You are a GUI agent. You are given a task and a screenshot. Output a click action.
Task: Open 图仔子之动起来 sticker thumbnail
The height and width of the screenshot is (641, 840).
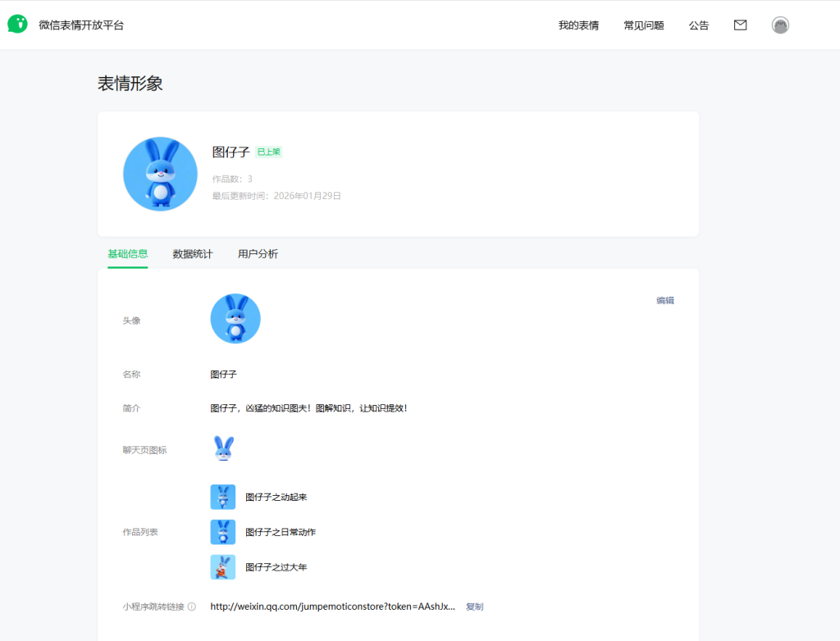point(223,497)
